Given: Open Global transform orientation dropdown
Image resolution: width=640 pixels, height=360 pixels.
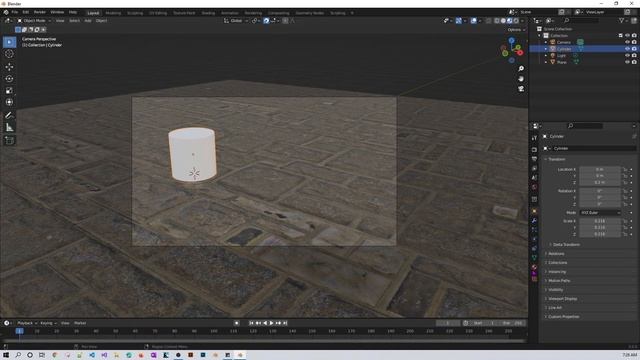Looking at the screenshot, I should click(236, 21).
